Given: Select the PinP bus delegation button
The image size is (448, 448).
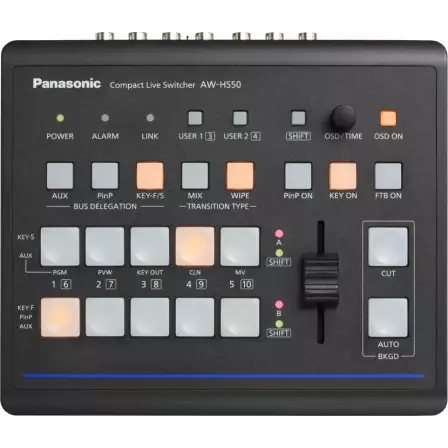Looking at the screenshot, I should pyautogui.click(x=105, y=176).
